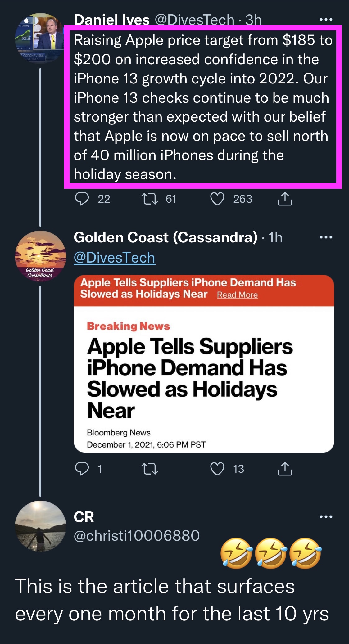This screenshot has height=644, width=349.
Task: Click the Read More link
Action: point(237,295)
